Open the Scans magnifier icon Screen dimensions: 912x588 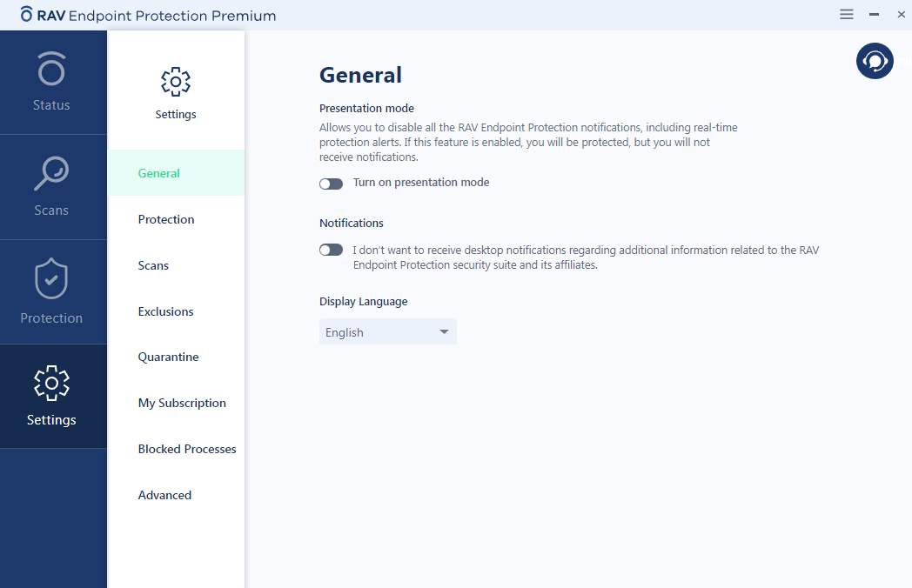point(51,174)
